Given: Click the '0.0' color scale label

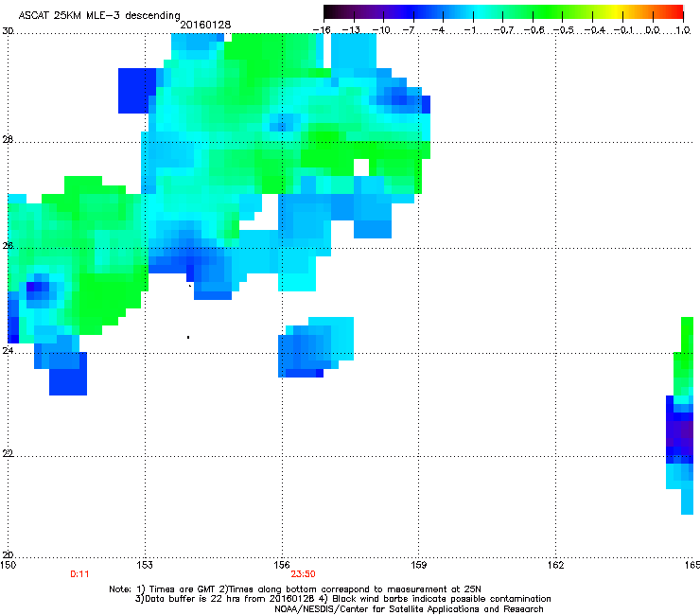Looking at the screenshot, I should (x=653, y=30).
